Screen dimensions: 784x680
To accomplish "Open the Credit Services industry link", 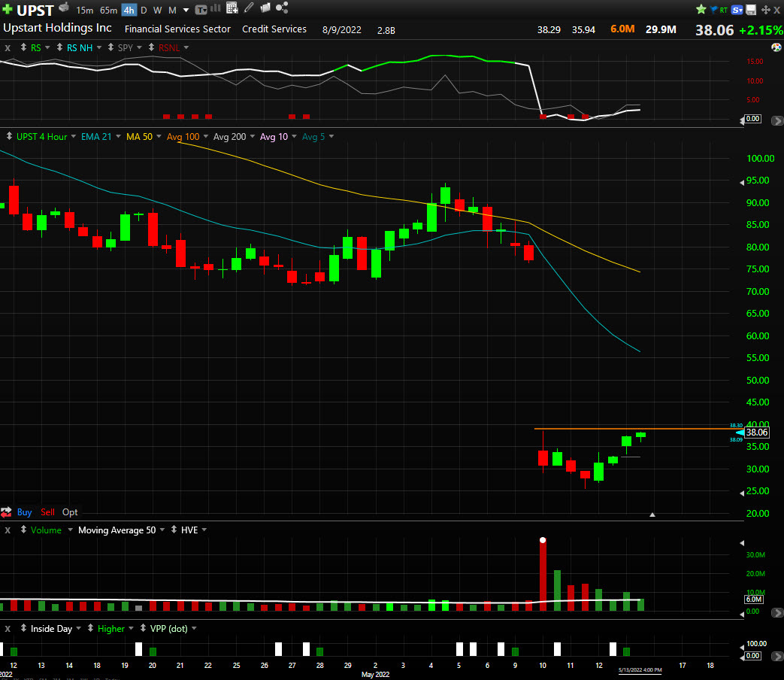I will (274, 29).
